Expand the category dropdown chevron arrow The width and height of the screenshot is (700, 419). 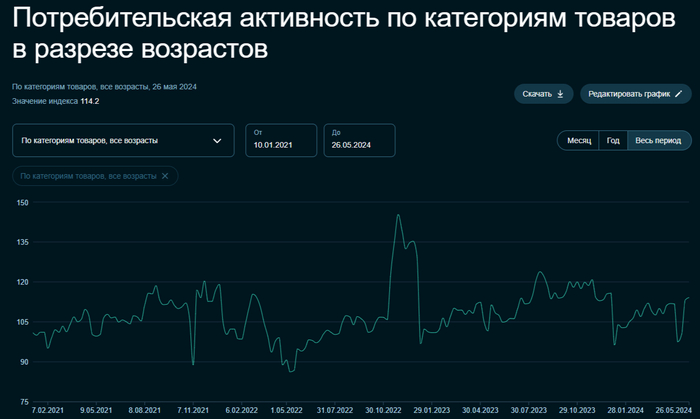[217, 141]
